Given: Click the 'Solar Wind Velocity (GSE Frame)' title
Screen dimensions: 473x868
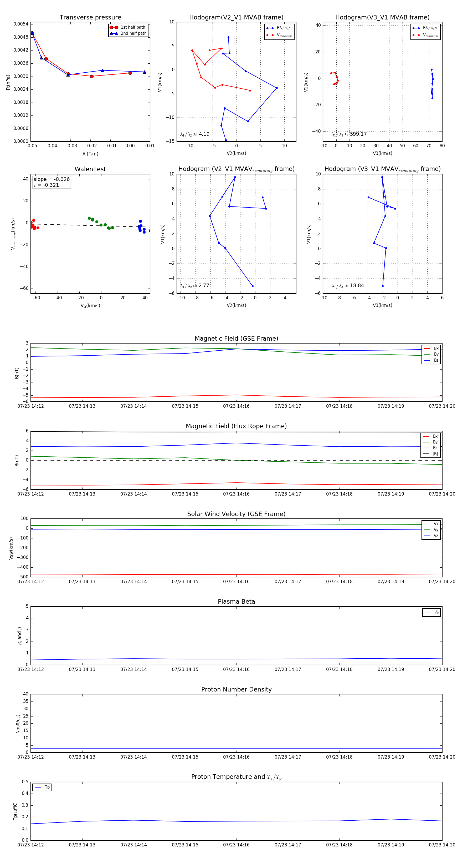Looking at the screenshot, I should click(236, 514).
